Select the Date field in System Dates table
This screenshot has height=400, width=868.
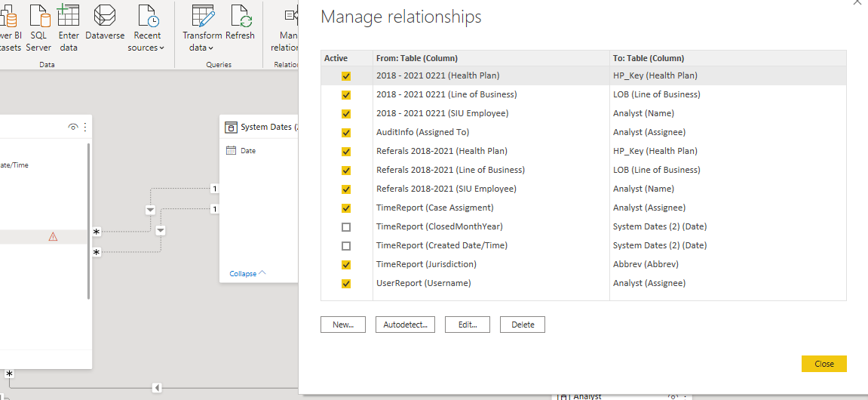coord(248,151)
